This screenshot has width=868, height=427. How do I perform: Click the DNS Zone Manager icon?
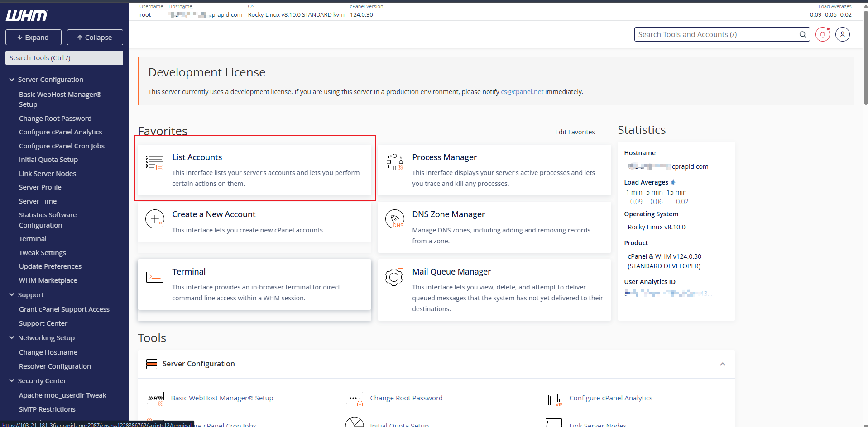(x=394, y=219)
